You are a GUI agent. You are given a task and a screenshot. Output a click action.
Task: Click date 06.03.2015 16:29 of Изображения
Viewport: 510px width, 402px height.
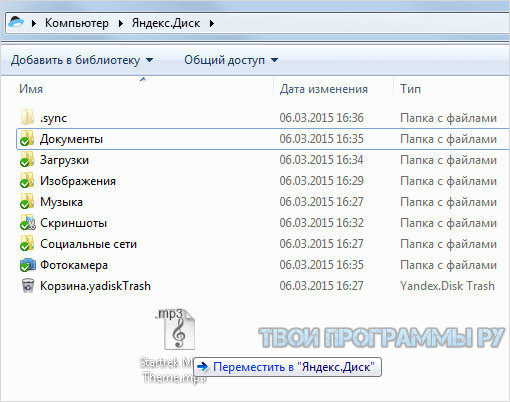[x=321, y=181]
